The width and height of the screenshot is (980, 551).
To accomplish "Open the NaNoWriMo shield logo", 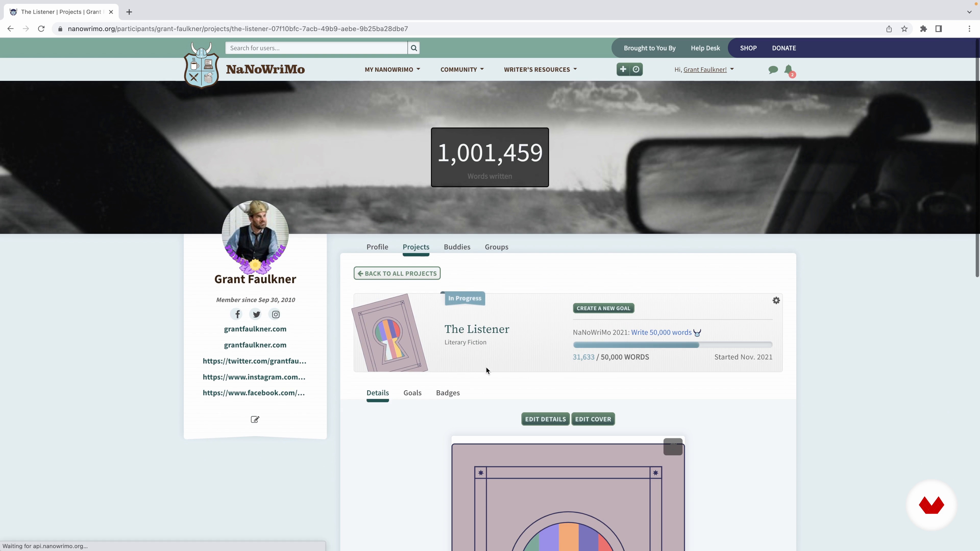I will click(x=201, y=65).
